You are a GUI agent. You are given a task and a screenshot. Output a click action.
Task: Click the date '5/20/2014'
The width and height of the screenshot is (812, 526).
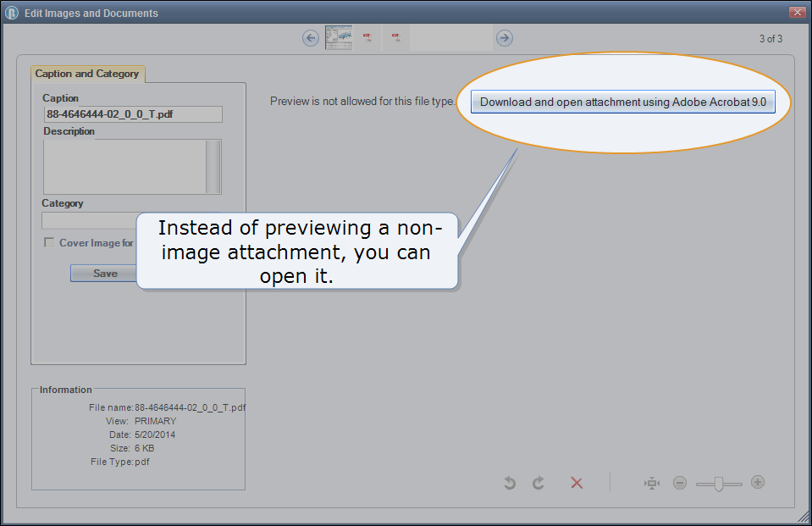pos(155,435)
